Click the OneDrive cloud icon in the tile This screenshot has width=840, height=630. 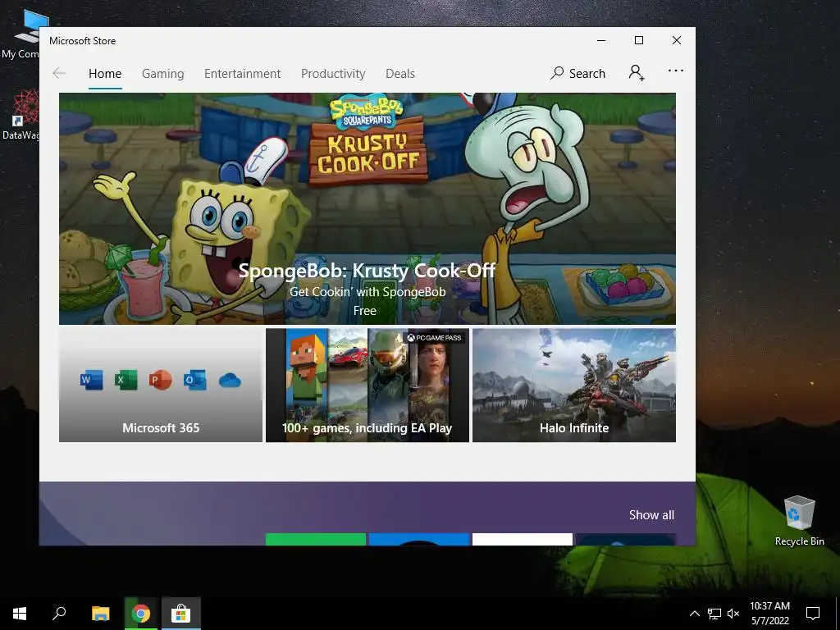(x=230, y=381)
